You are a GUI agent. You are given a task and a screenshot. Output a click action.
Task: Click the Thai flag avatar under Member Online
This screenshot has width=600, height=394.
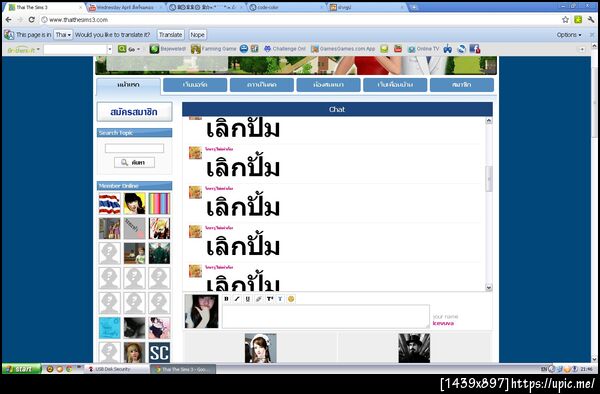(x=109, y=204)
